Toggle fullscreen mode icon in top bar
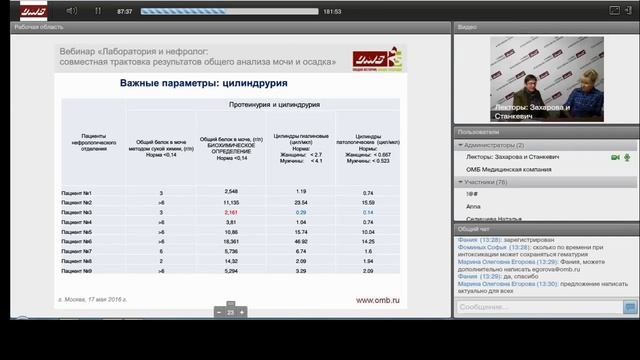Viewport: 640px width, 360px height. tap(614, 11)
